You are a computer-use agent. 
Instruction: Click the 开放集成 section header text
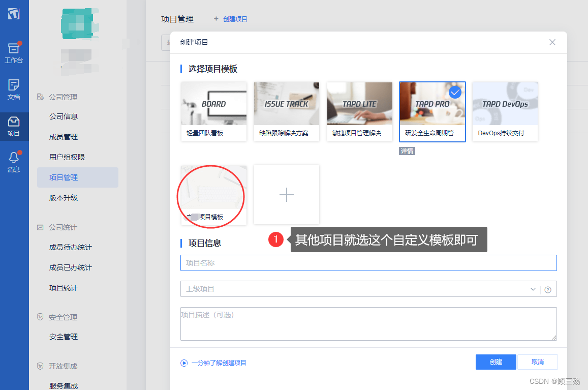coord(63,366)
